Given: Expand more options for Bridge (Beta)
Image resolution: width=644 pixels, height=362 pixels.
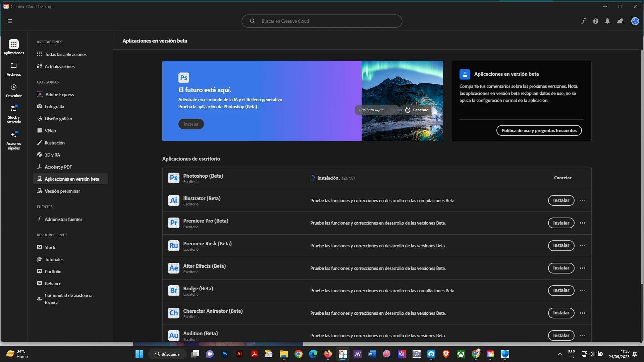Looking at the screenshot, I should click(x=583, y=291).
